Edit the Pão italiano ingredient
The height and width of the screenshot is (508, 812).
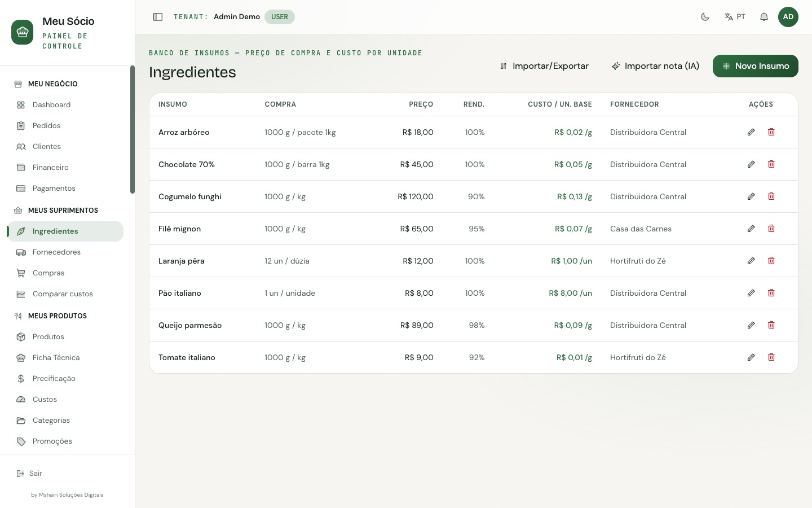[751, 293]
